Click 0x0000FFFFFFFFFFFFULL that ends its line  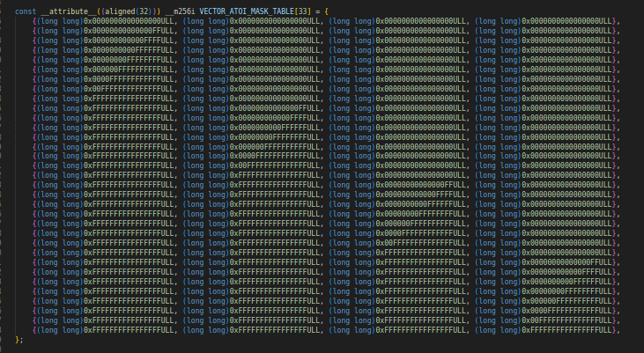click(566, 311)
